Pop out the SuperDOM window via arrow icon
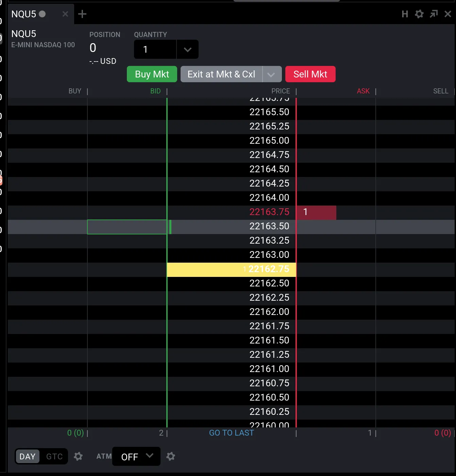The image size is (456, 476). pyautogui.click(x=434, y=14)
